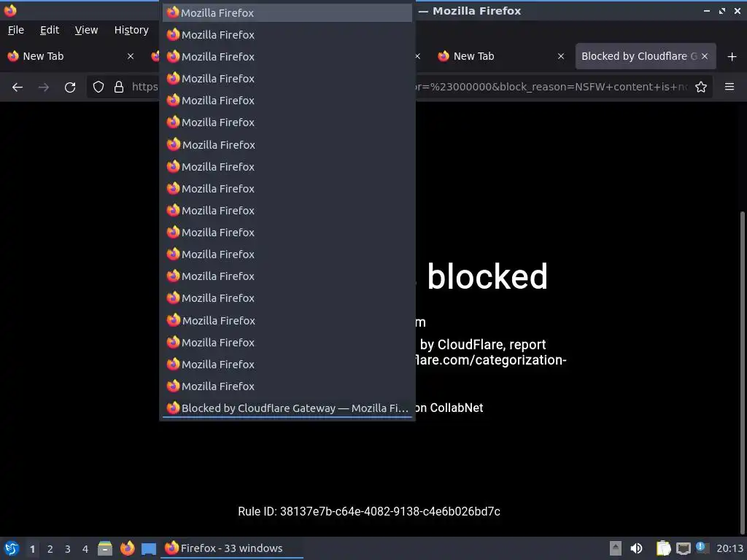Switch to virtual desktop 4
The image size is (747, 560).
pos(85,549)
